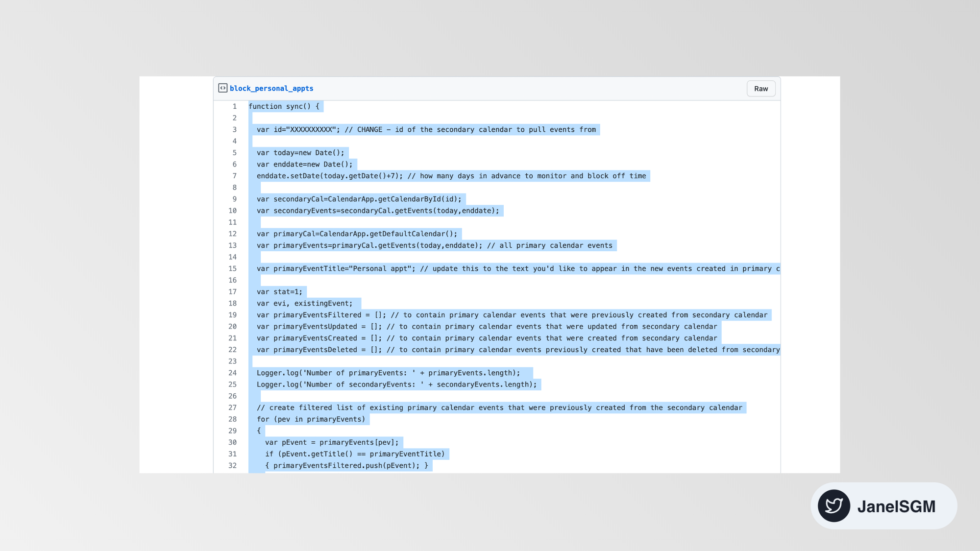980x551 pixels.
Task: Click the 'var enddate=new Date();' line
Action: click(305, 165)
